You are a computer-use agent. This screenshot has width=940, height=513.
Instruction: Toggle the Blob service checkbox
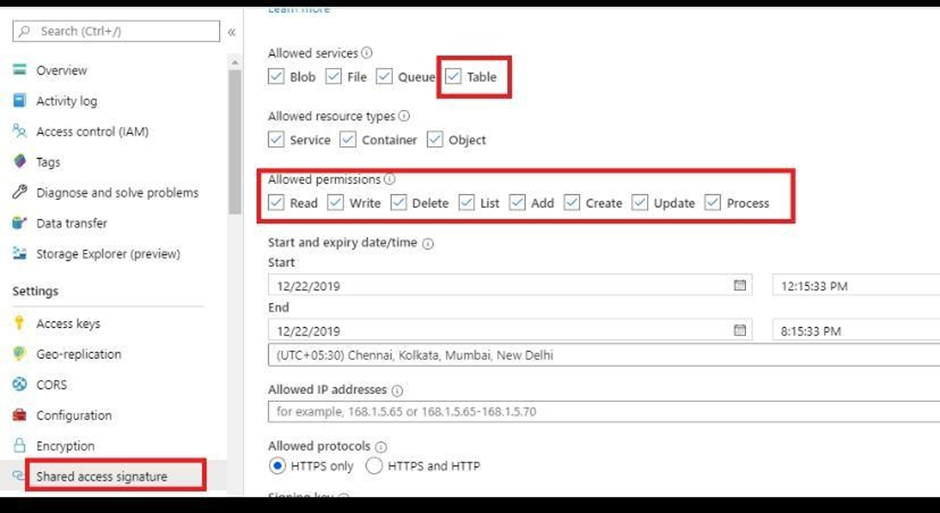pos(276,76)
